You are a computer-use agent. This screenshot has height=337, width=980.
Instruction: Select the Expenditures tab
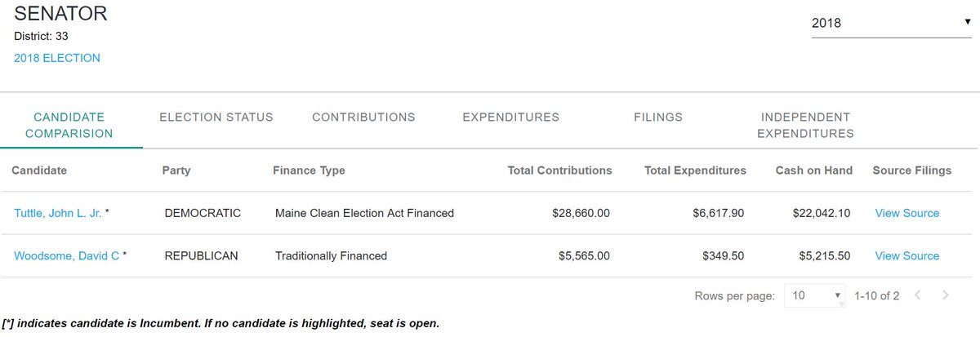point(510,117)
